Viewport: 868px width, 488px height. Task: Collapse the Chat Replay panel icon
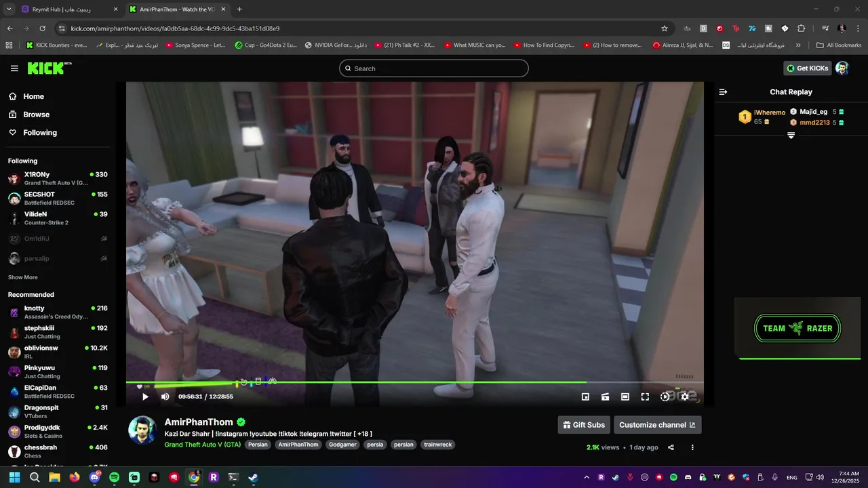click(x=723, y=91)
